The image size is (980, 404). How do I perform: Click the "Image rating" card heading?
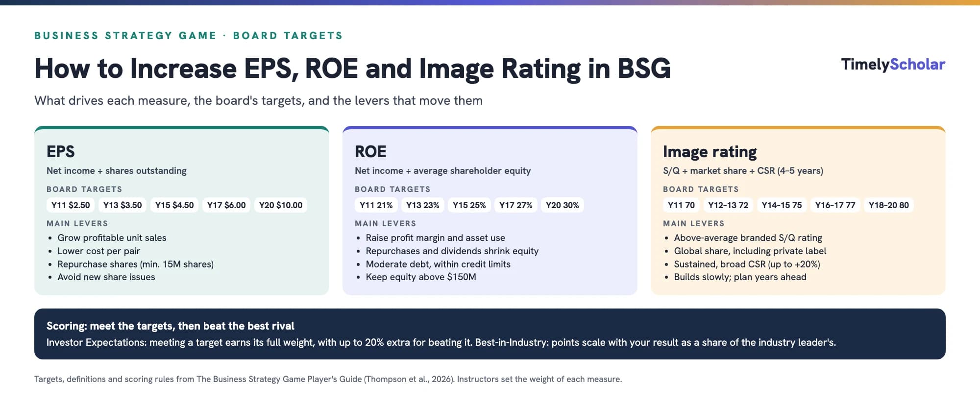(710, 152)
